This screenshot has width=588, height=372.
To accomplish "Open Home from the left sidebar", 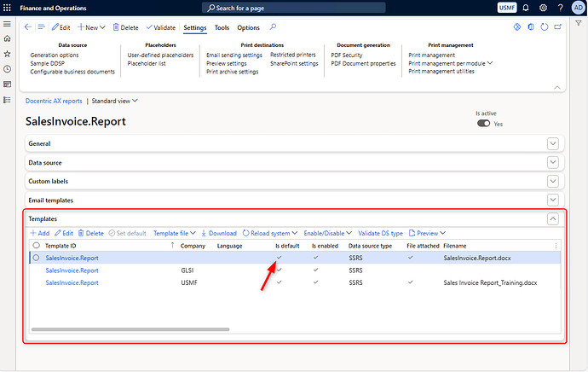I will (x=8, y=39).
